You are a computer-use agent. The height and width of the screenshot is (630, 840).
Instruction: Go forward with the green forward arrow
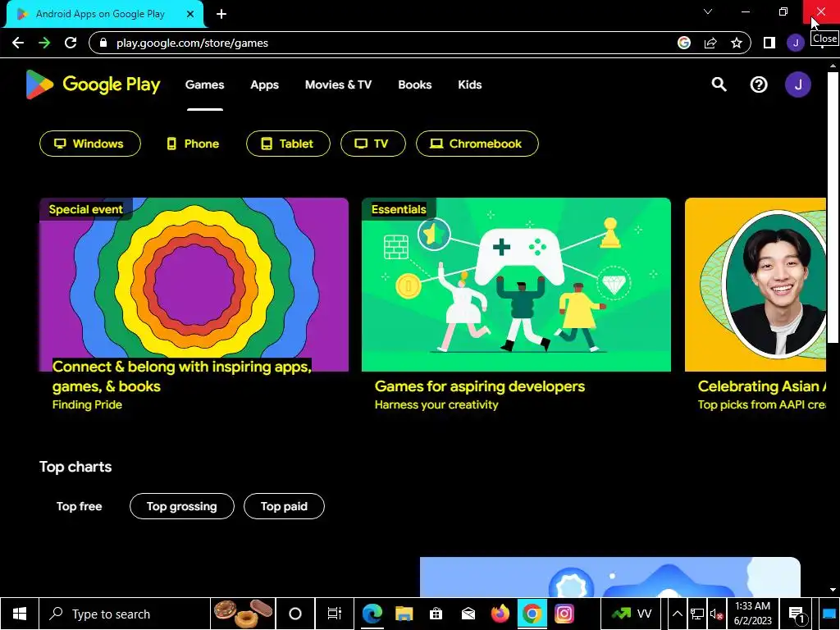click(44, 43)
